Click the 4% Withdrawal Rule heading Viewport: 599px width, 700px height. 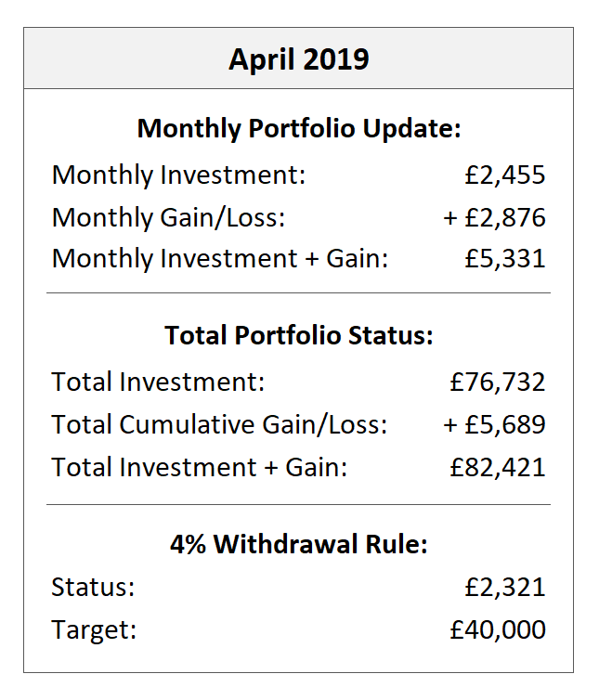(x=298, y=544)
